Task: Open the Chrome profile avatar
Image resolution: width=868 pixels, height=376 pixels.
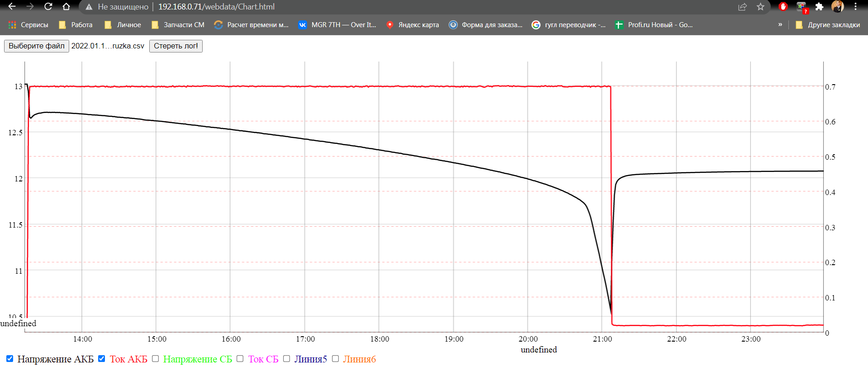Action: coord(837,6)
